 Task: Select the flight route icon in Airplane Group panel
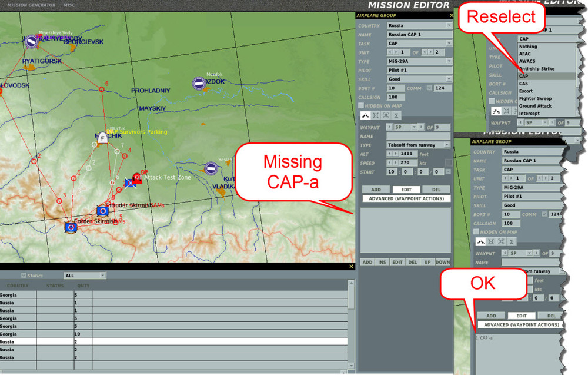click(365, 115)
